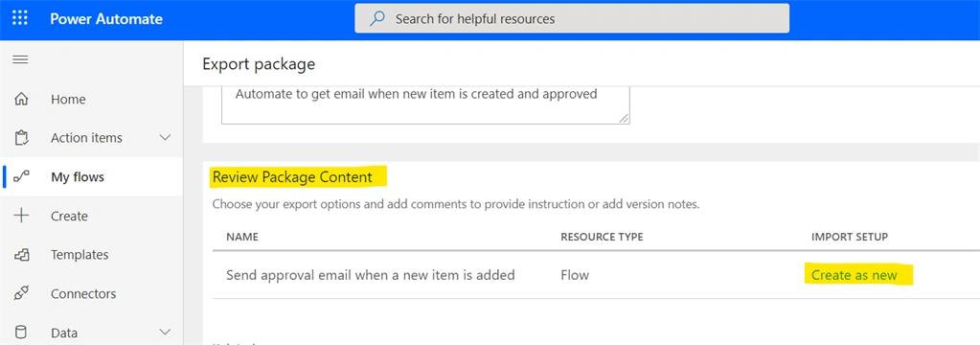
Task: Click the Templates icon
Action: pos(21,255)
